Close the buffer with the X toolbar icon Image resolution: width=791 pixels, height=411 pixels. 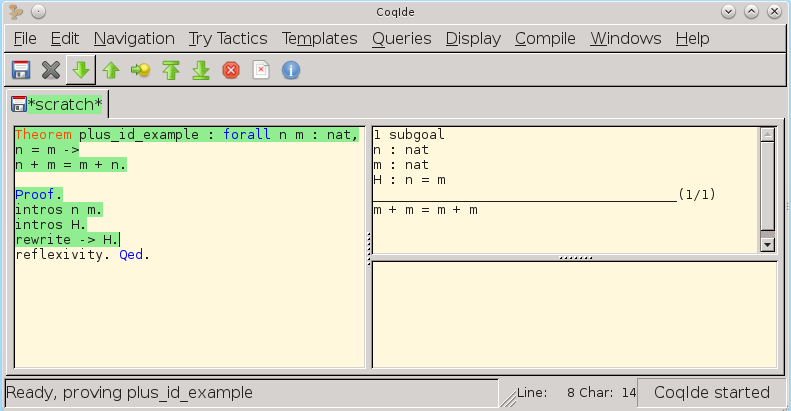tap(51, 70)
